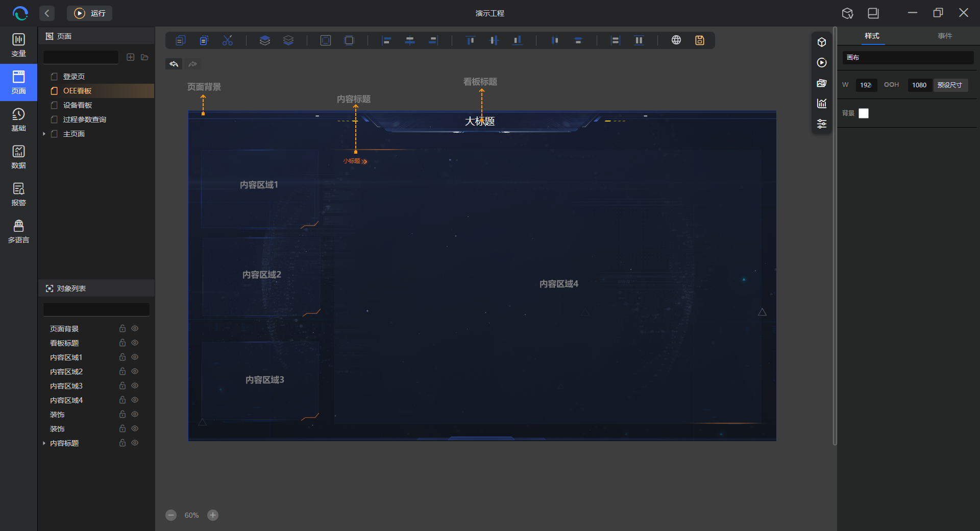Open the 多语言 sidebar section
980x531 pixels.
pyautogui.click(x=19, y=231)
